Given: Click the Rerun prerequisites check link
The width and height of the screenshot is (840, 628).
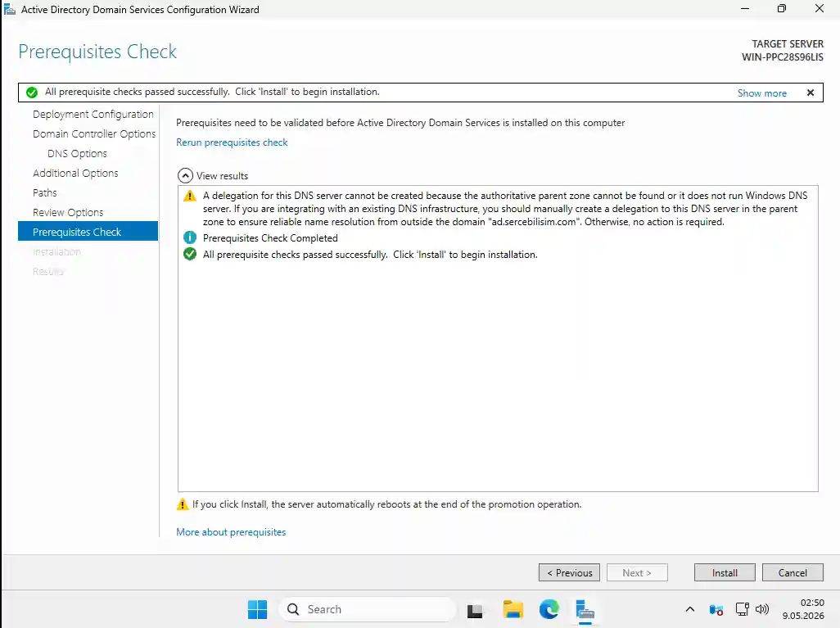Looking at the screenshot, I should coord(232,142).
